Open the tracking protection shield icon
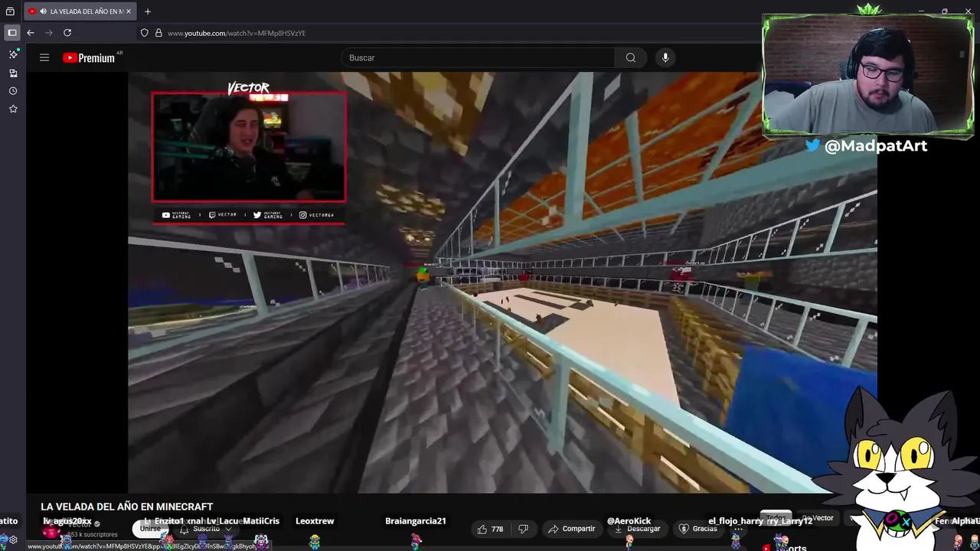980x551 pixels. click(x=144, y=33)
